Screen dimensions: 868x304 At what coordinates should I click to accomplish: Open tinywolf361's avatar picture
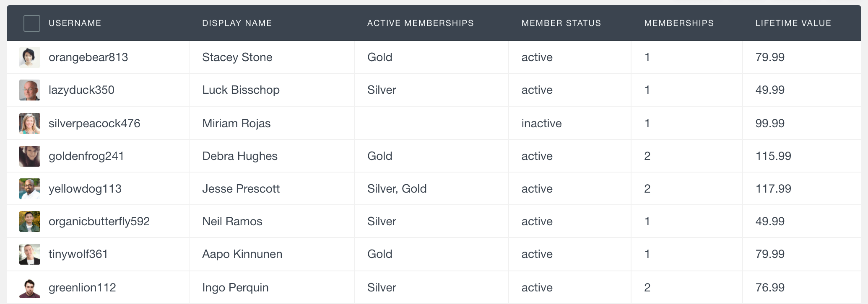coord(30,254)
